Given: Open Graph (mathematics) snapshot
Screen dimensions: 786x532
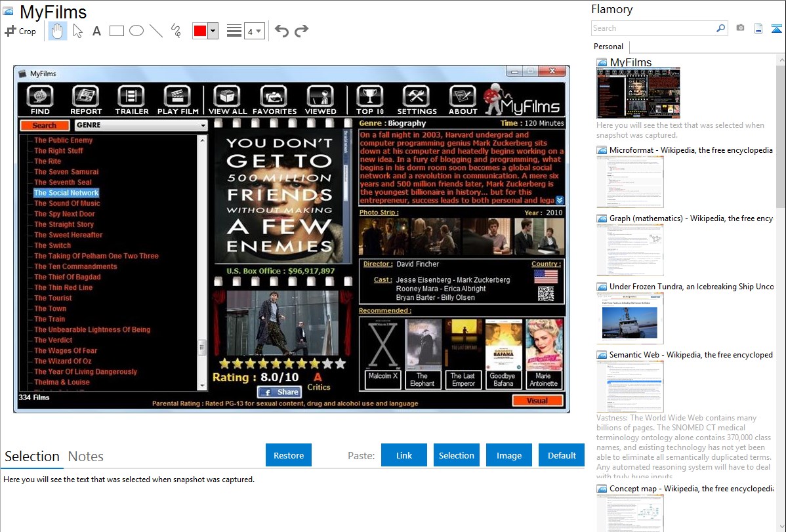Looking at the screenshot, I should (630, 250).
